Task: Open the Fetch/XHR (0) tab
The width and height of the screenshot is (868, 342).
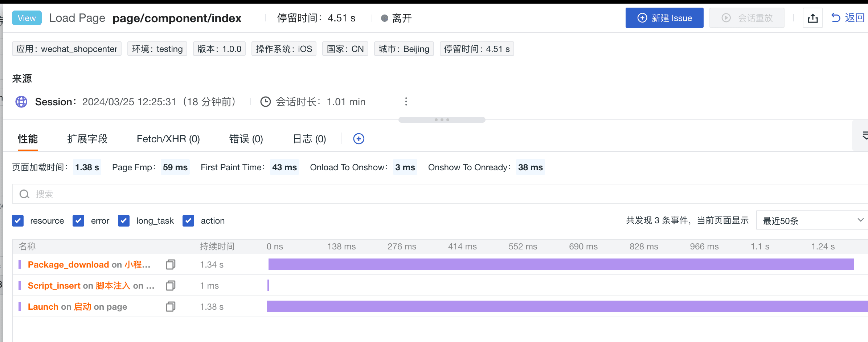Action: click(168, 139)
